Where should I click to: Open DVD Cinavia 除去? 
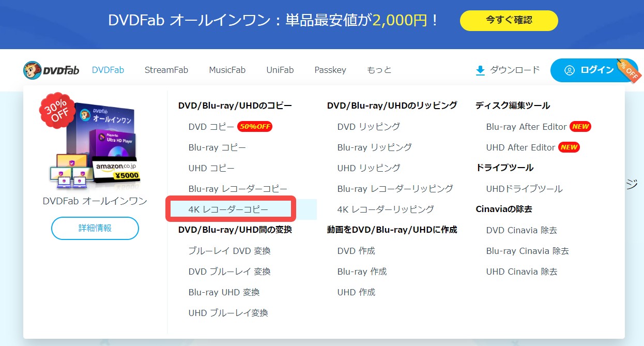click(522, 230)
